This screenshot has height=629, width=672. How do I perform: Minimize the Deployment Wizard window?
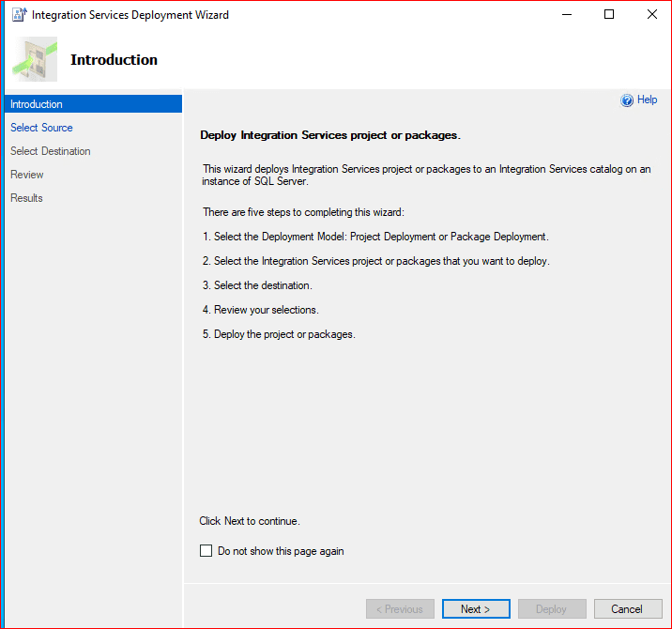coord(566,15)
